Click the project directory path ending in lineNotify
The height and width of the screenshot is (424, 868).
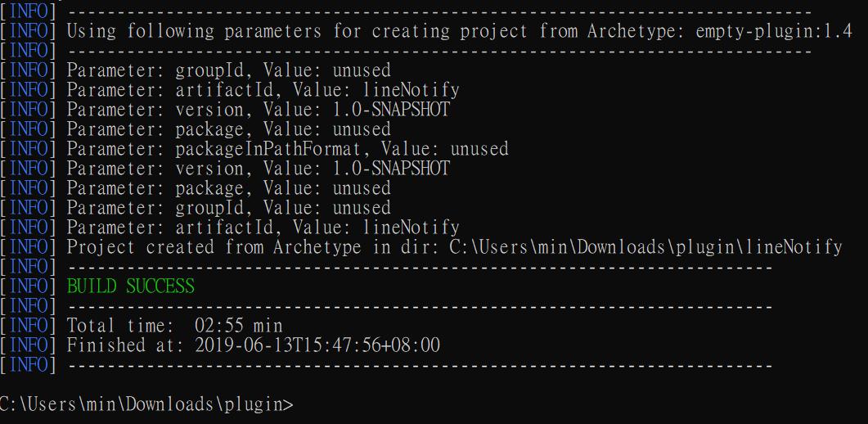tap(645, 247)
